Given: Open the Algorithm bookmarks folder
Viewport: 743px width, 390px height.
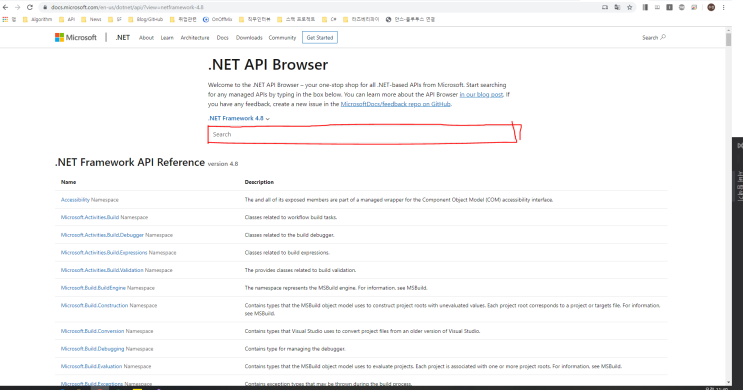Looking at the screenshot, I should tap(37, 19).
